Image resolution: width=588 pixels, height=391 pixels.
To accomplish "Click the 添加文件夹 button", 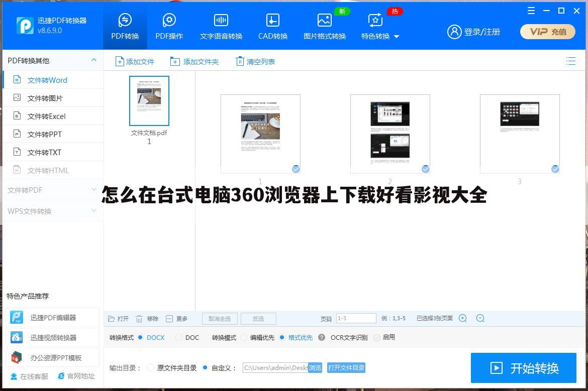I will tap(194, 61).
